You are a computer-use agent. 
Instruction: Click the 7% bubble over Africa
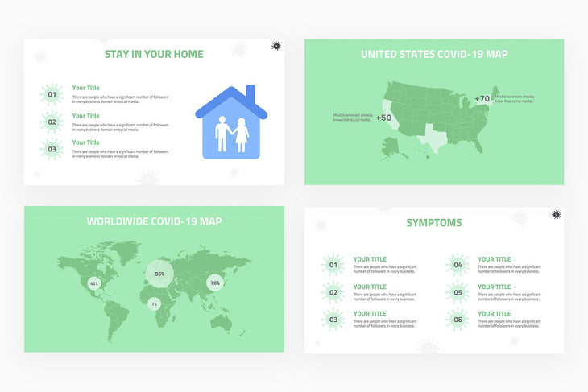click(x=154, y=303)
